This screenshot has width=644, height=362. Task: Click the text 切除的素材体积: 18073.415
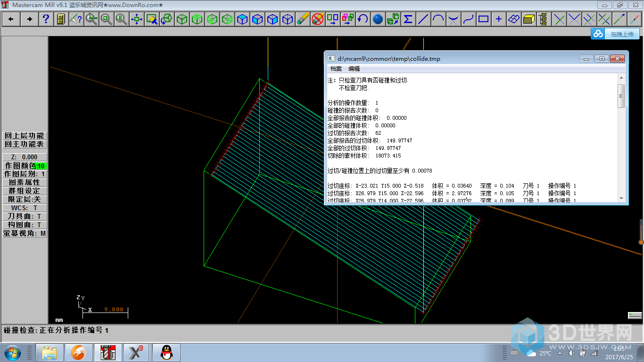pos(364,156)
